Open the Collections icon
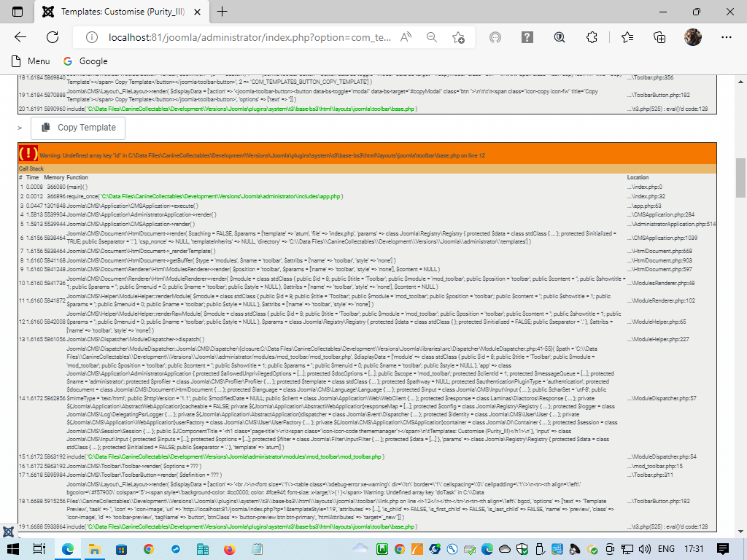The height and width of the screenshot is (560, 747). (659, 37)
